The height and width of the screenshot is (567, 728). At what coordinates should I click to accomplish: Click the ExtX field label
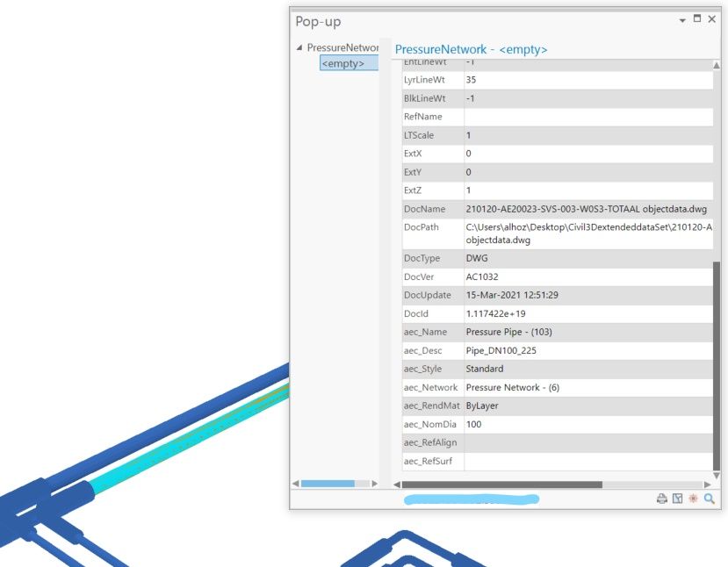413,154
